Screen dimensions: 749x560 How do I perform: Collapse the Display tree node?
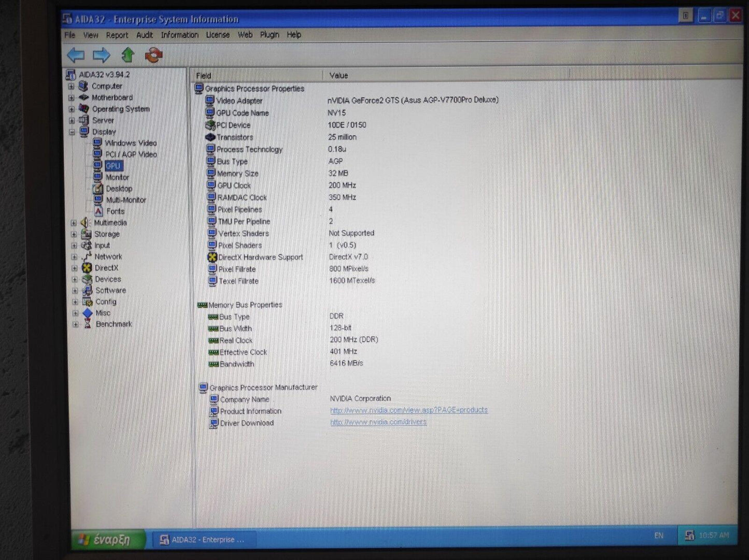72,132
